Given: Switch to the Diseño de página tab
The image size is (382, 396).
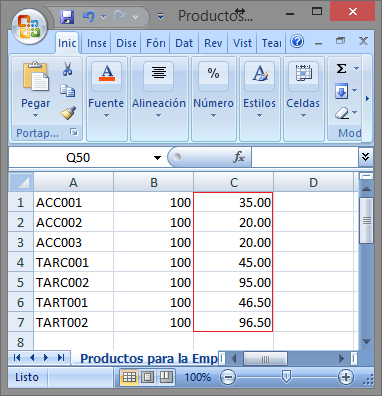Looking at the screenshot, I should [x=126, y=43].
